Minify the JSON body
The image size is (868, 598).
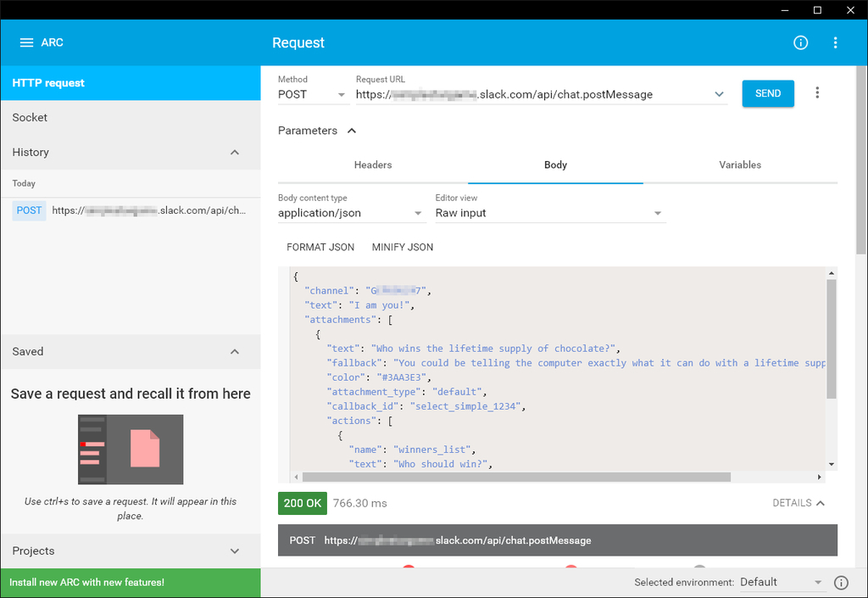(403, 247)
